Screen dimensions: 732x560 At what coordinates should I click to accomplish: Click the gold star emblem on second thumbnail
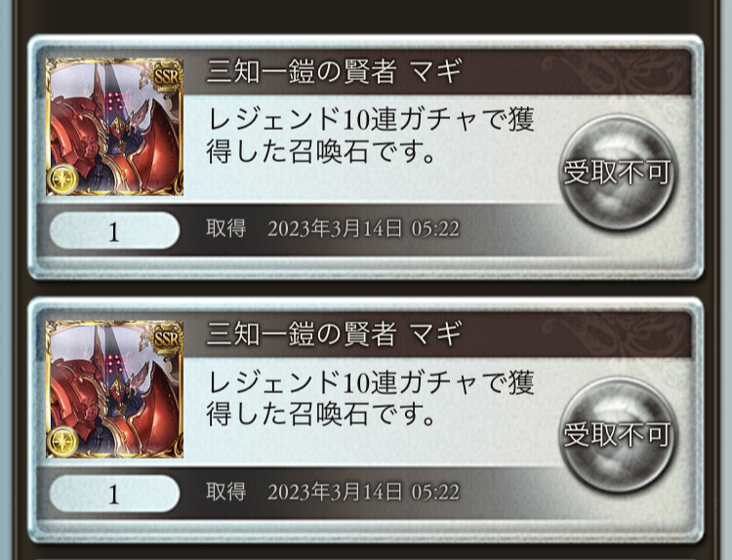click(x=62, y=441)
